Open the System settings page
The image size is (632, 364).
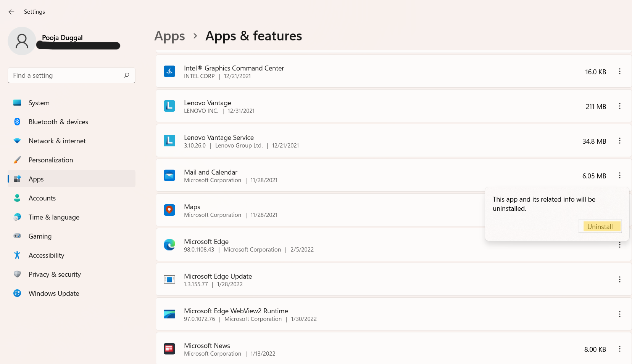[71, 103]
